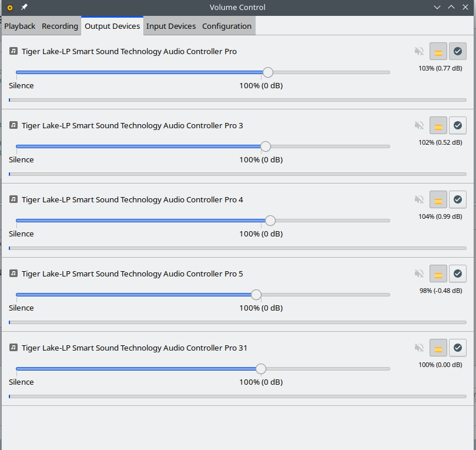476x450 pixels.
Task: Click the 98% (-0.48 dB) volume readout
Action: point(441,291)
